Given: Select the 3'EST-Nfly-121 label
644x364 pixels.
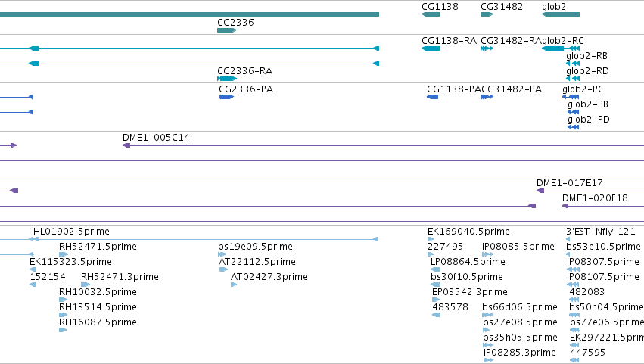Looking at the screenshot, I should [x=600, y=232].
